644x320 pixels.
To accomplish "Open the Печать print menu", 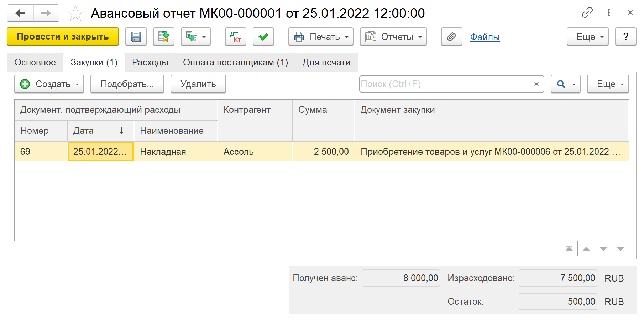I will [321, 37].
